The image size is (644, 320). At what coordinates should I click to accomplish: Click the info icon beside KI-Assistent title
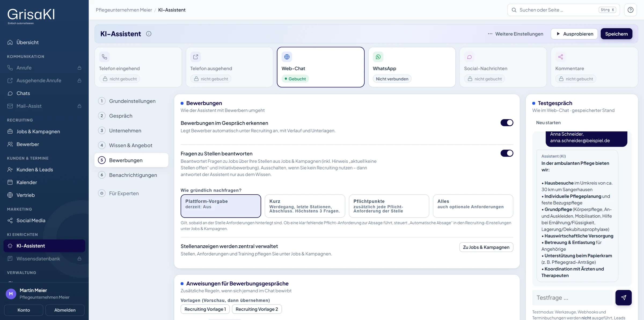point(149,34)
